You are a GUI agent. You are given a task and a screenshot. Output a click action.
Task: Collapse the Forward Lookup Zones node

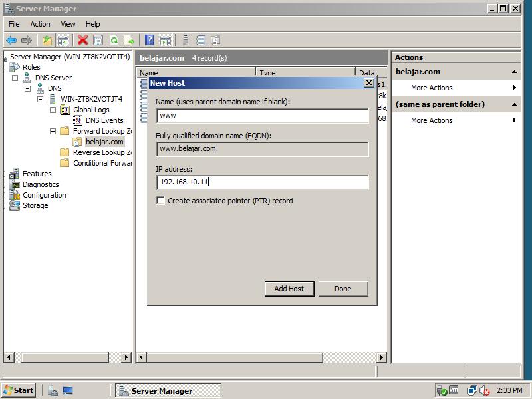tap(53, 131)
